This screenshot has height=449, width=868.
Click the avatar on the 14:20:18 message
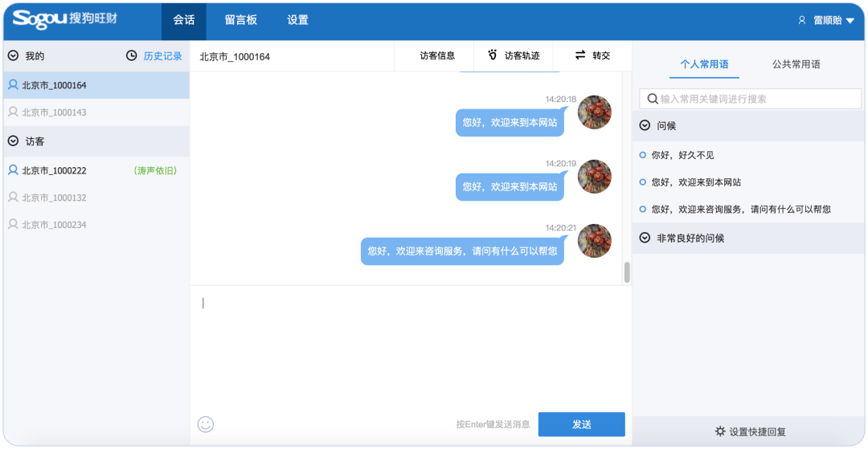595,112
